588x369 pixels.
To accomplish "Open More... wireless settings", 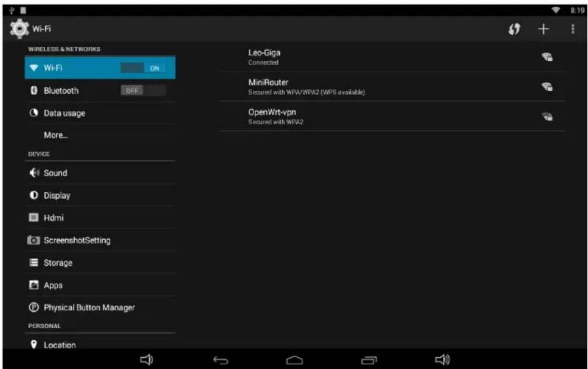I will tap(100, 135).
